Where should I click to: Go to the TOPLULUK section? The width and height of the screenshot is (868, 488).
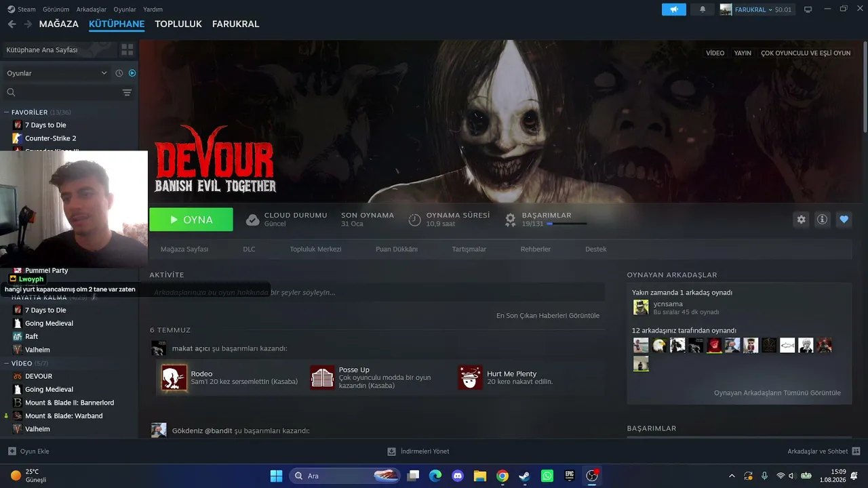[178, 24]
